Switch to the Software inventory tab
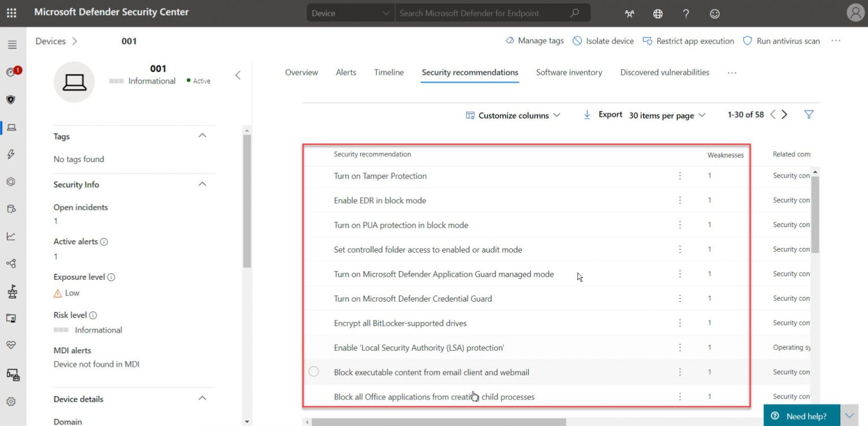This screenshot has width=868, height=426. [x=568, y=72]
